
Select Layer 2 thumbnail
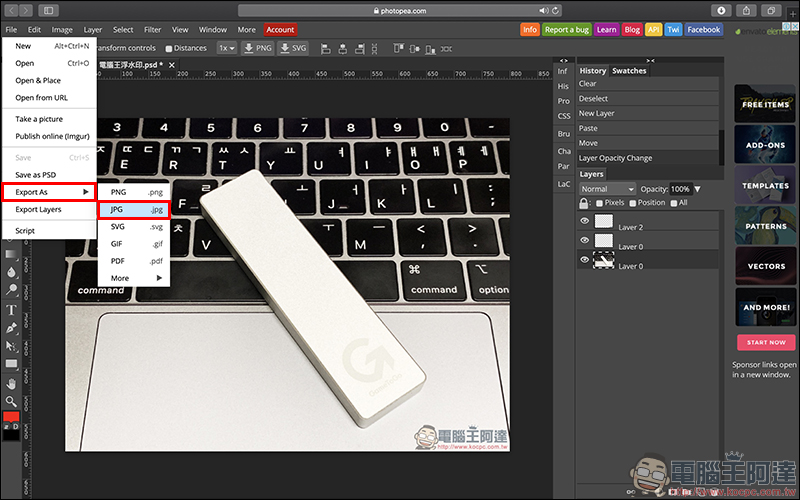click(x=604, y=221)
